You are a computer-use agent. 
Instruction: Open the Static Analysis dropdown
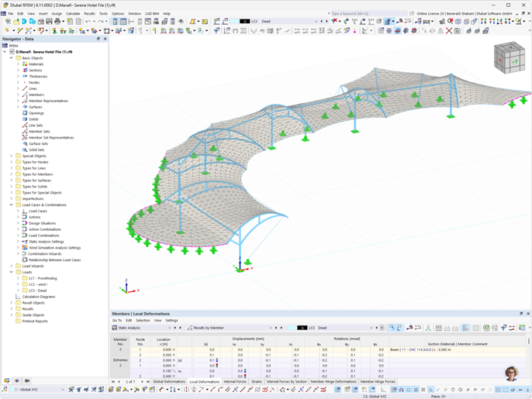(x=169, y=328)
